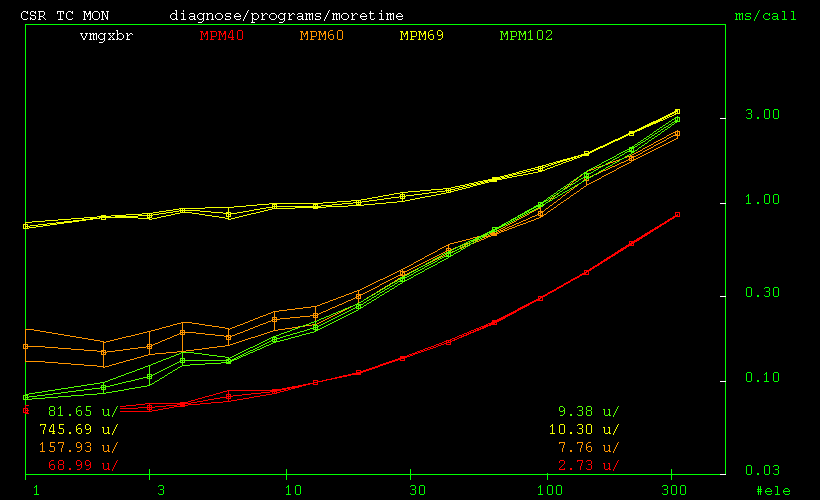820x500 pixels.
Task: Click the first red MPM40 data point
Action: [26, 411]
